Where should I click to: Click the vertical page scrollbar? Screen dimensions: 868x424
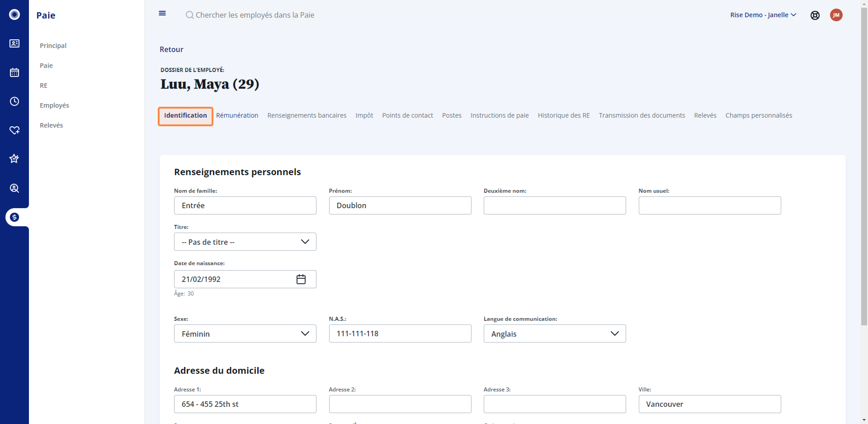click(864, 167)
